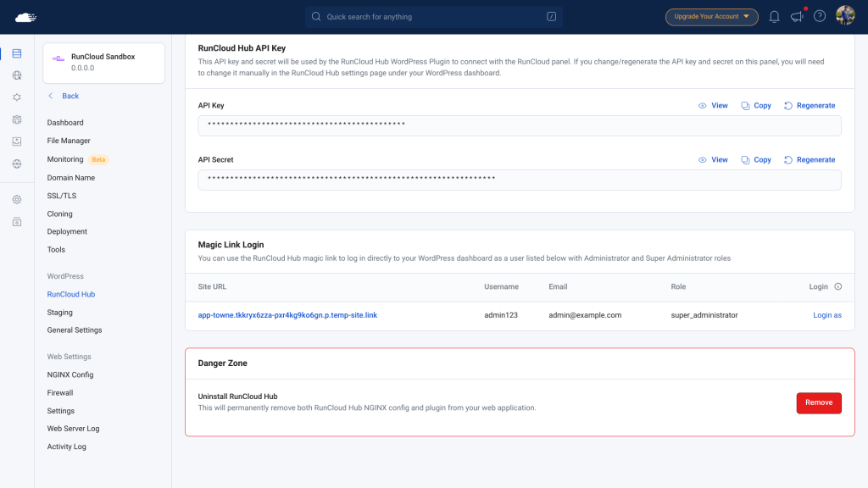Open Deployment page
Image resolution: width=868 pixels, height=488 pixels.
(x=67, y=232)
